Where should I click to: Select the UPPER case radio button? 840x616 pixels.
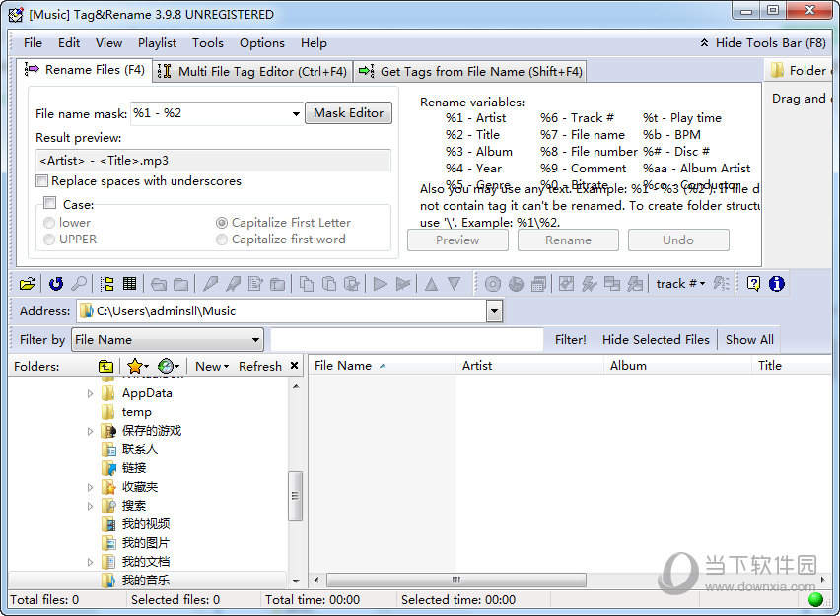(49, 240)
